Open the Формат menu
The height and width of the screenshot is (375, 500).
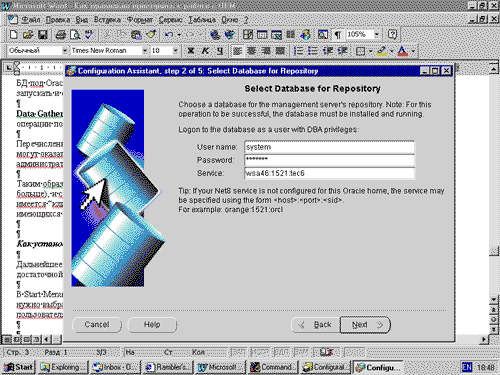[x=140, y=20]
